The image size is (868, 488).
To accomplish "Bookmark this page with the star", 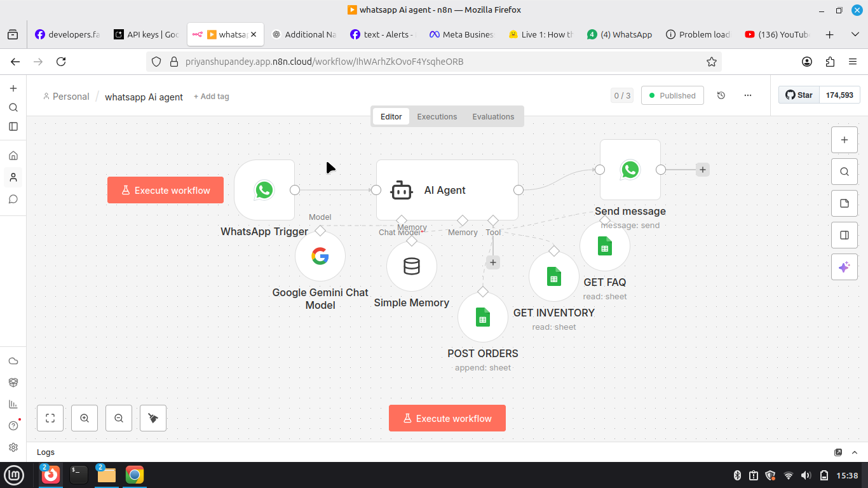I will [712, 62].
